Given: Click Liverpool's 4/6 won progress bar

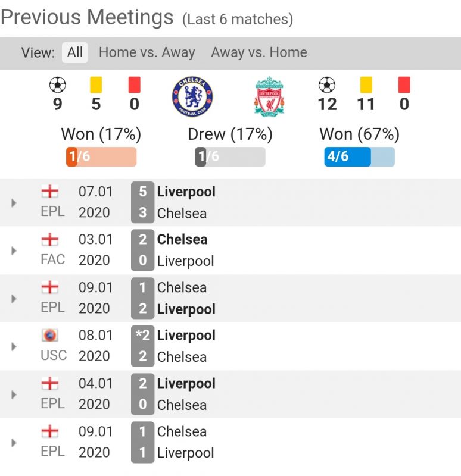Looking at the screenshot, I should point(359,156).
